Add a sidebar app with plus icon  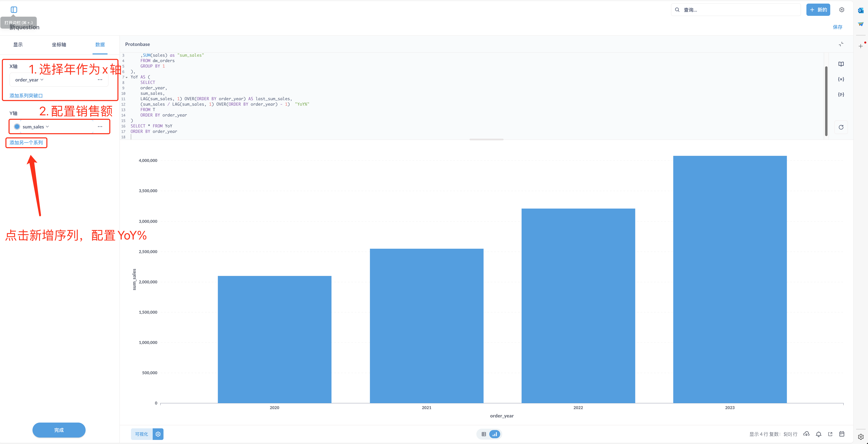[861, 46]
